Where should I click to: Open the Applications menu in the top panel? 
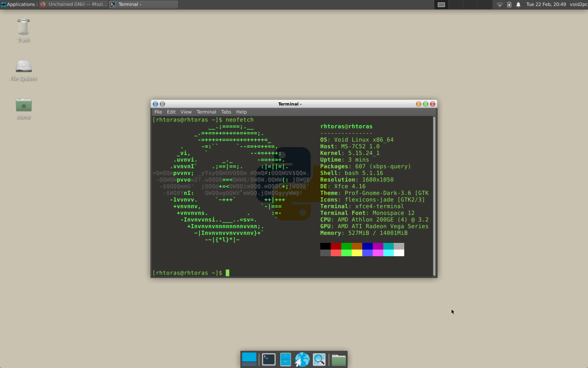[19, 4]
